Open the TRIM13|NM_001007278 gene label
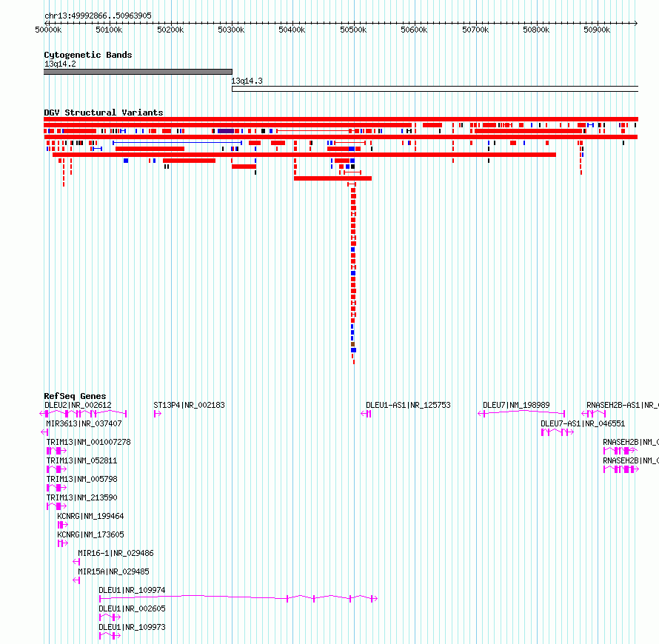The width and height of the screenshot is (659, 644). 89,442
